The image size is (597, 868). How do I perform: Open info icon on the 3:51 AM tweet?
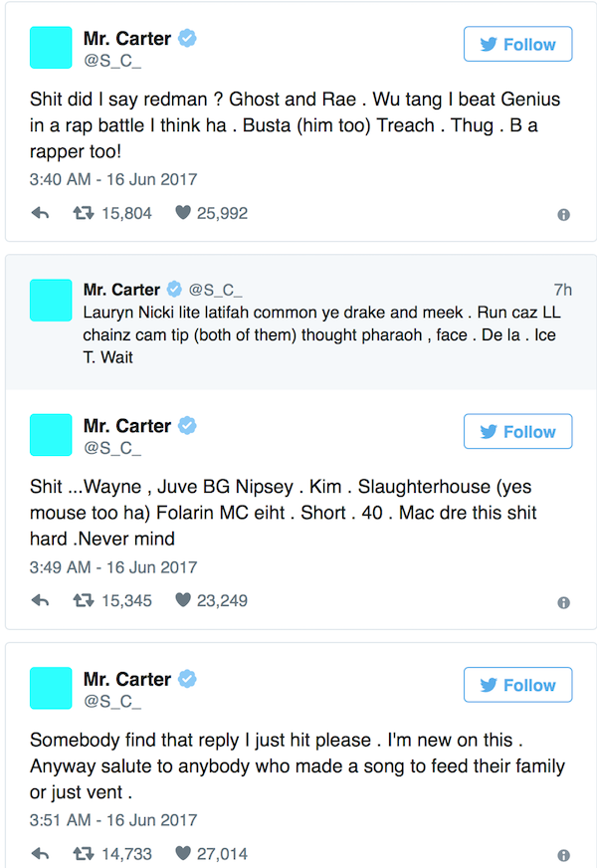tap(563, 855)
